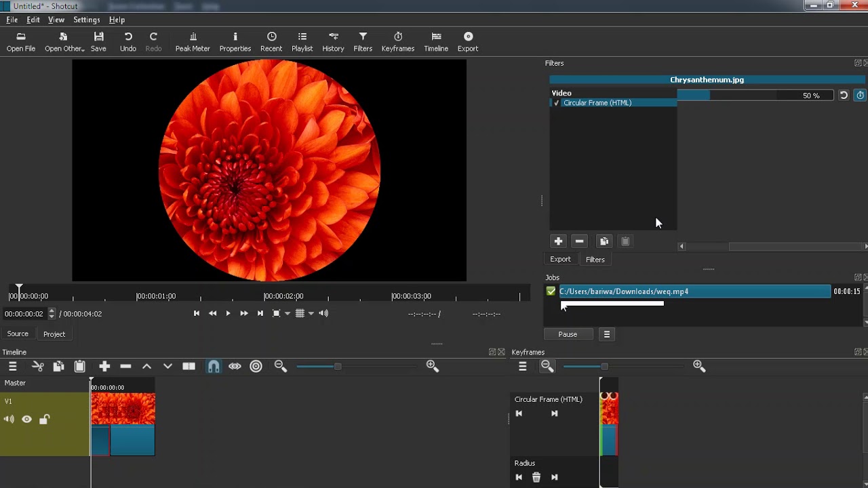Screen dimensions: 868x488
Task: Click the Keyframes toolbar icon
Action: tap(397, 41)
